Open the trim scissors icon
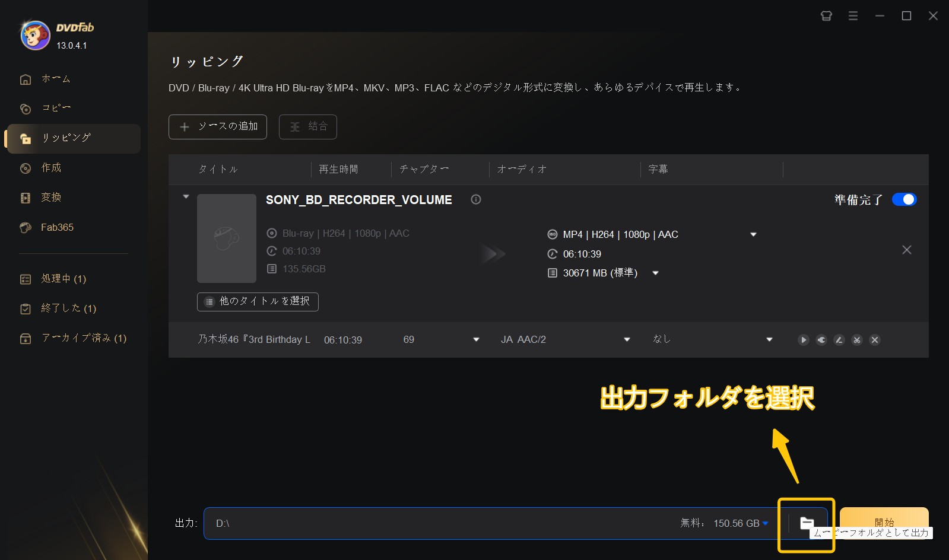The width and height of the screenshot is (949, 560). tap(856, 340)
